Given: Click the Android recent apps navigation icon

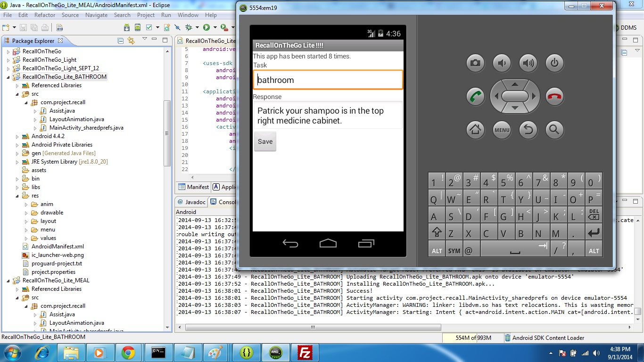Looking at the screenshot, I should pos(366,243).
